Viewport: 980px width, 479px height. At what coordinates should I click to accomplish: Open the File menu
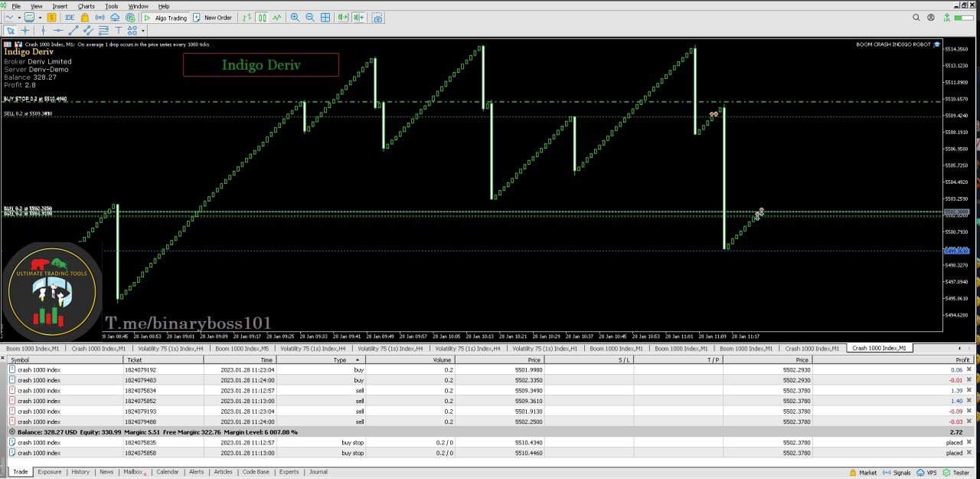tap(16, 6)
